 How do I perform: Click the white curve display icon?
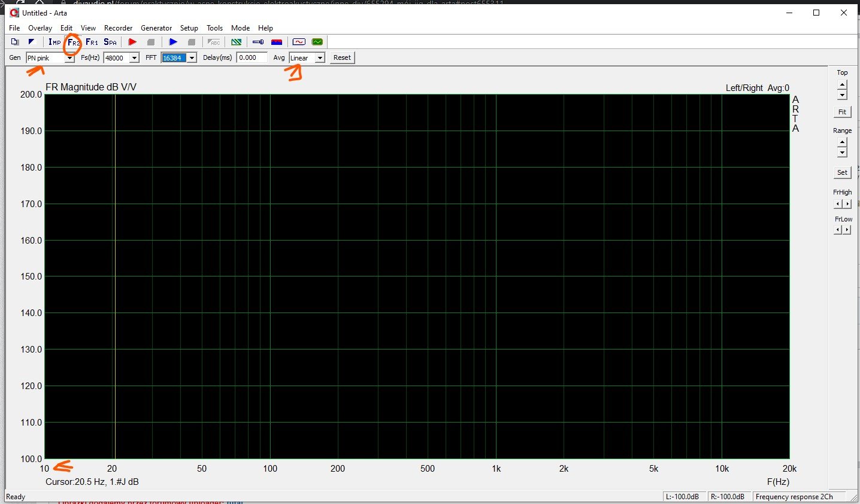coord(299,42)
